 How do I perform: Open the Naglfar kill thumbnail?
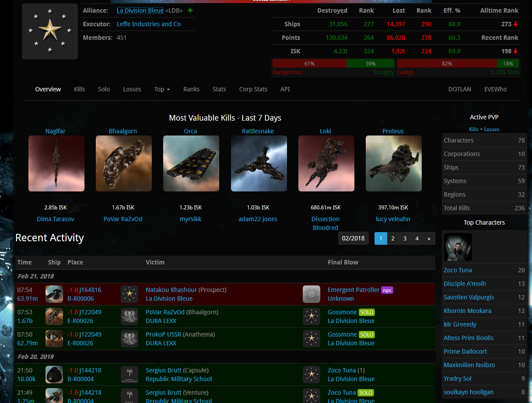tap(56, 163)
